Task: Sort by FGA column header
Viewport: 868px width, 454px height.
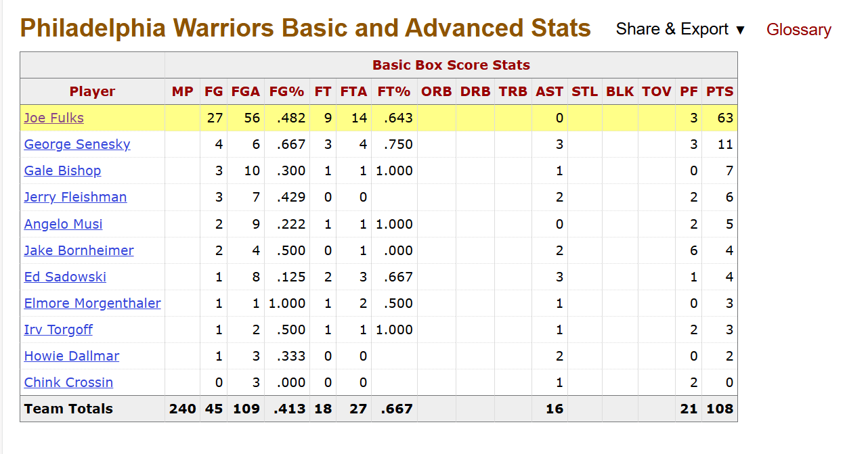Action: pyautogui.click(x=245, y=91)
